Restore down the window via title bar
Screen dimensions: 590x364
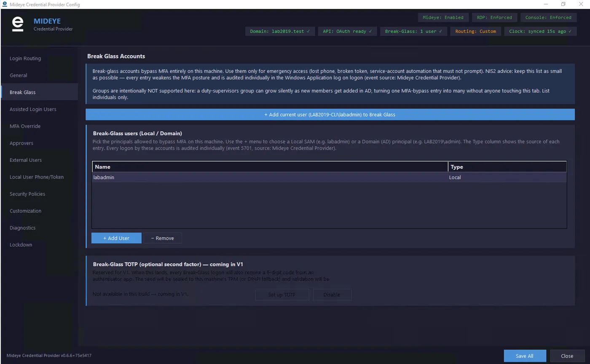[x=563, y=4]
